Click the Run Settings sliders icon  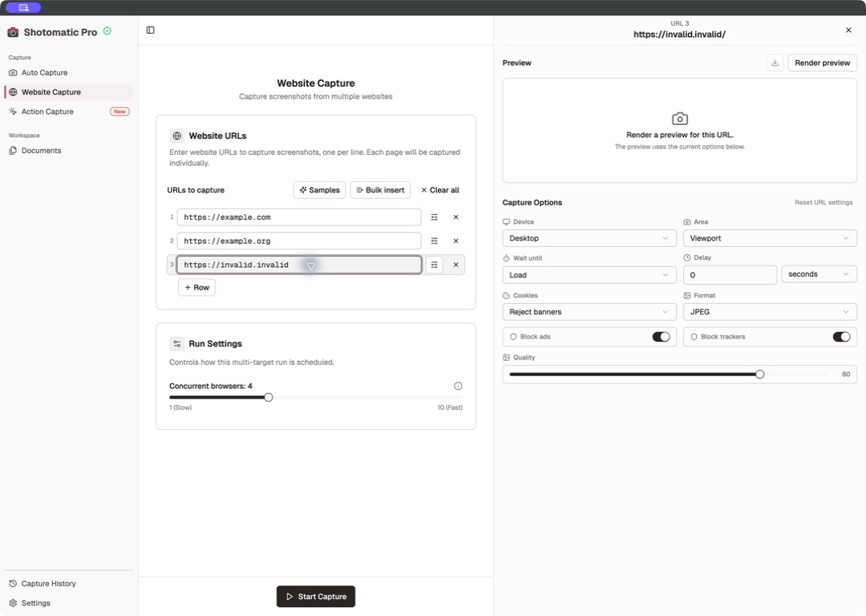(x=176, y=343)
